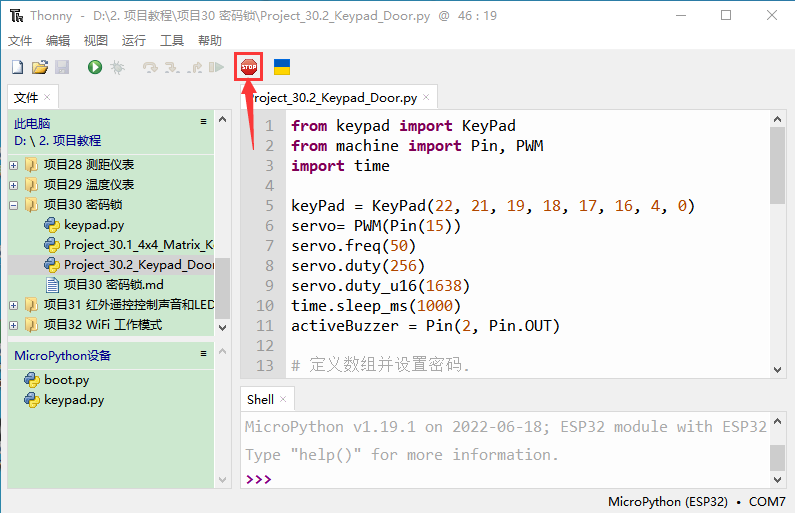Click the Shell prompt input line
The image size is (795, 513).
500,479
